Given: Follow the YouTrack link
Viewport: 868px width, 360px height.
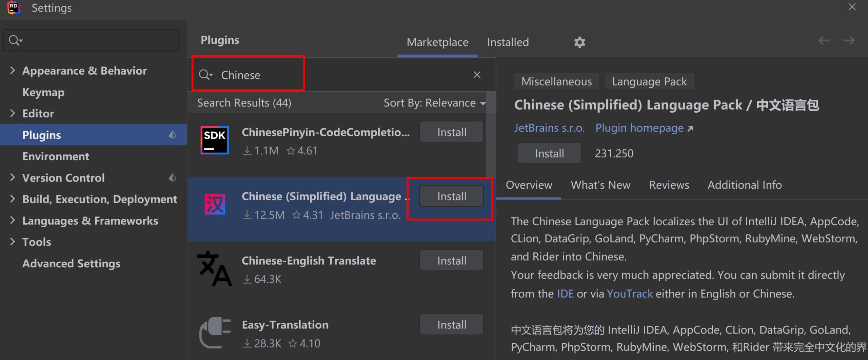Looking at the screenshot, I should pos(629,293).
